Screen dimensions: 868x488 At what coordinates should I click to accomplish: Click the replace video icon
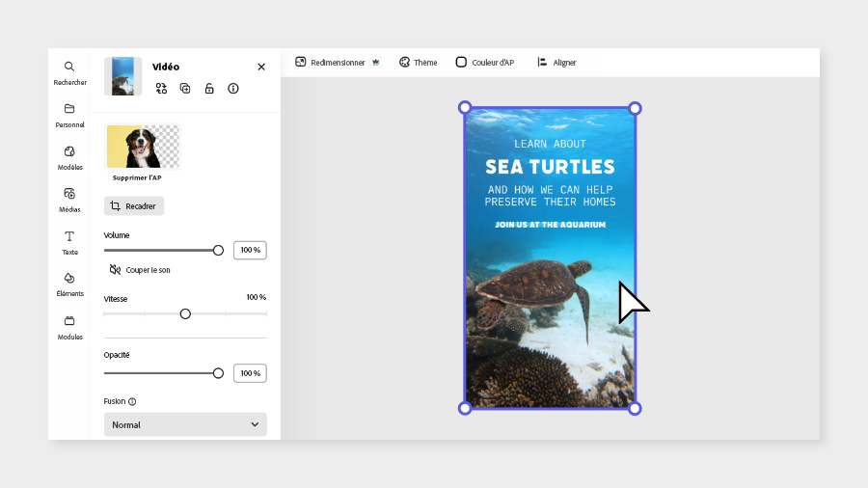pos(161,89)
